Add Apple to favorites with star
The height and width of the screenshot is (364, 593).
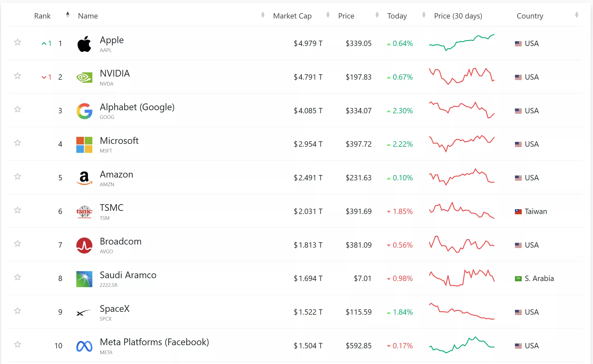18,42
